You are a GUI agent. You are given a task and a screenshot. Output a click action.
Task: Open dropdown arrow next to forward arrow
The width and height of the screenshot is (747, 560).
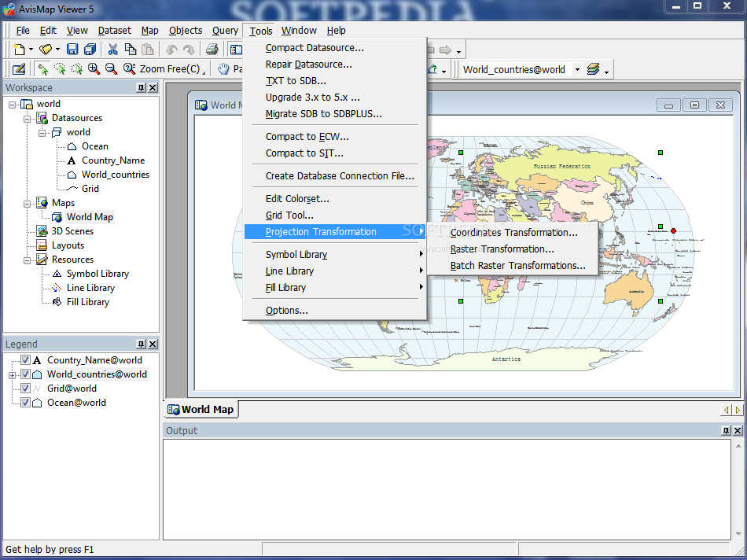(458, 52)
